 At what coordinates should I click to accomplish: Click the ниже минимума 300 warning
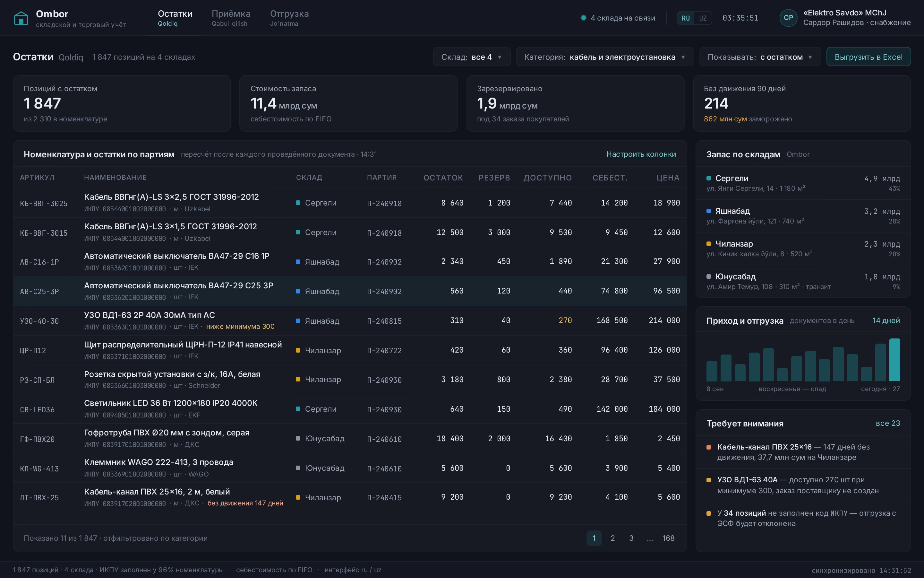point(240,327)
